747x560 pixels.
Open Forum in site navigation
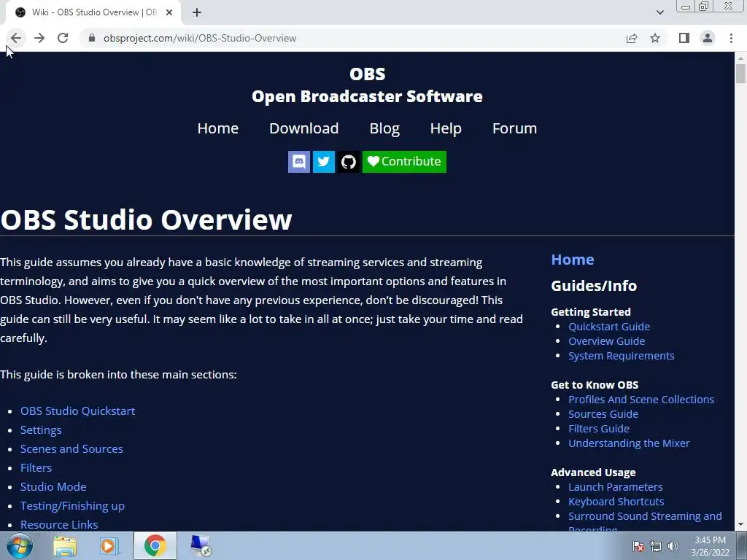[514, 128]
